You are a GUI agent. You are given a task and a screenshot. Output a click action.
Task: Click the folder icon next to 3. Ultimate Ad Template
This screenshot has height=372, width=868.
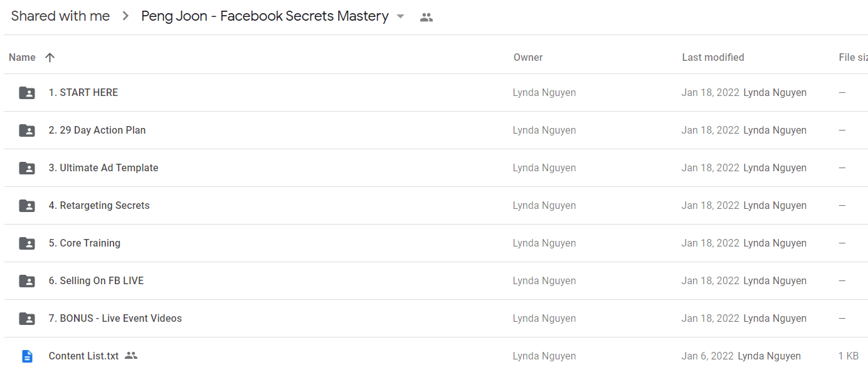tap(27, 168)
